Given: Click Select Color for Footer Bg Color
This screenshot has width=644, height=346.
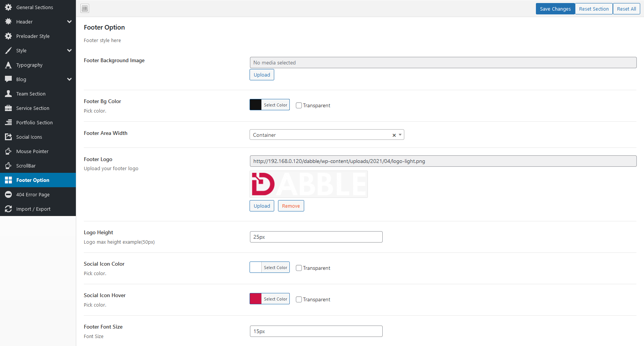Looking at the screenshot, I should pyautogui.click(x=275, y=105).
